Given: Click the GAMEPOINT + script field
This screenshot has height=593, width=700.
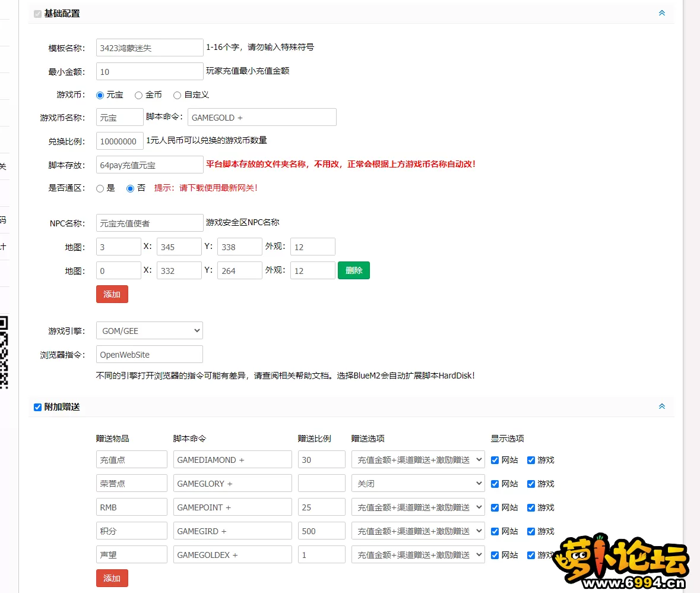Looking at the screenshot, I should coord(233,507).
